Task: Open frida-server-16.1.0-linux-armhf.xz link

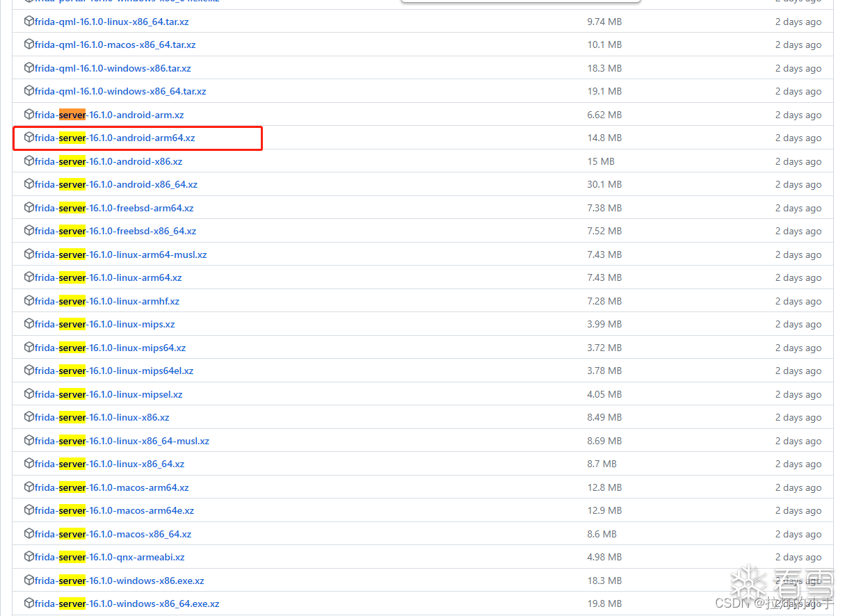Action: (107, 301)
